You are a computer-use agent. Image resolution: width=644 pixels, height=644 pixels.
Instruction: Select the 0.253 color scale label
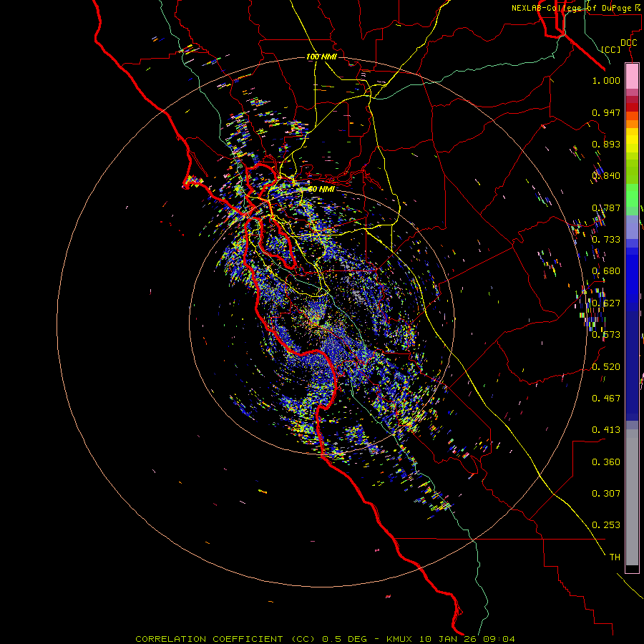click(606, 525)
